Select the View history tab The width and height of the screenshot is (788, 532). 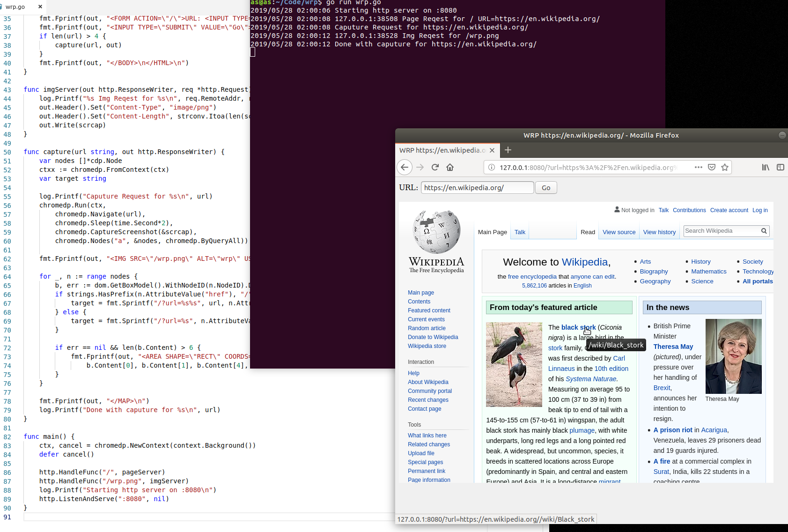[x=659, y=232]
